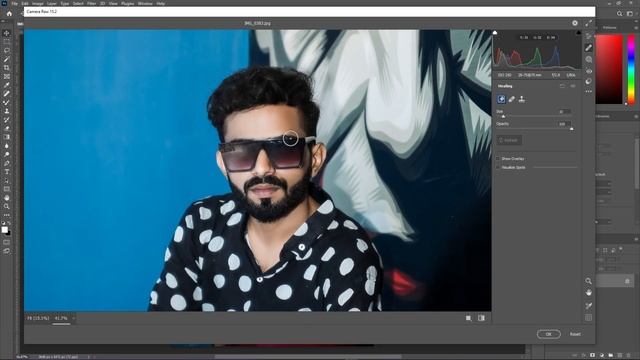Toggle Healing panel visibility eye
Image resolution: width=640 pixels, height=360 pixels.
tap(573, 86)
